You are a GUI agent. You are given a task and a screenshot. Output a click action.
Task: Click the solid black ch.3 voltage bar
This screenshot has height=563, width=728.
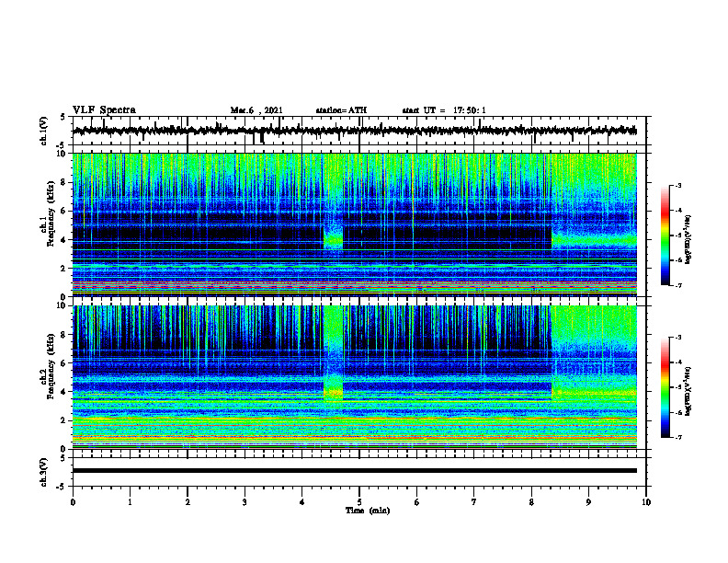click(355, 471)
